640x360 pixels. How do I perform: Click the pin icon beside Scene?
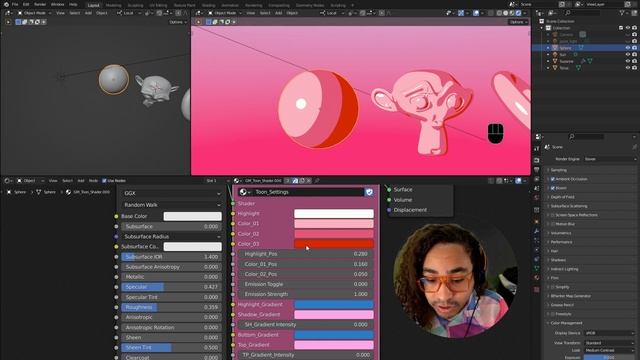coord(634,147)
